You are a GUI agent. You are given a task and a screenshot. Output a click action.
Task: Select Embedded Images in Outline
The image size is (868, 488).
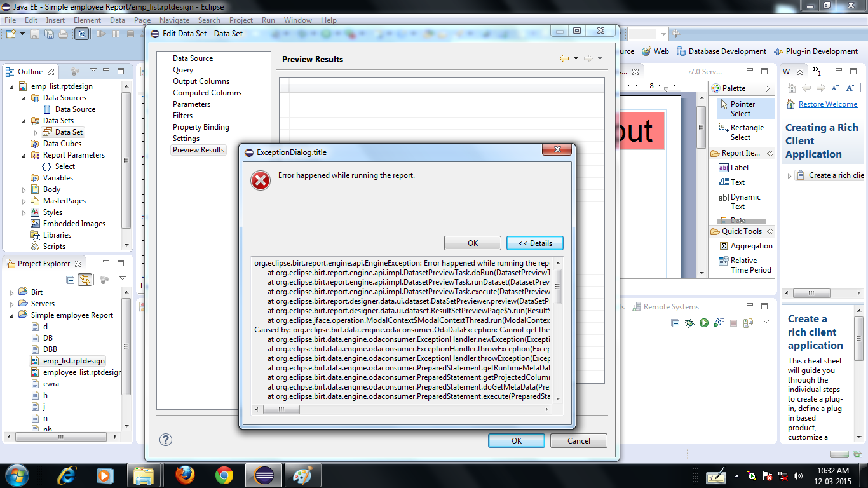(74, 224)
